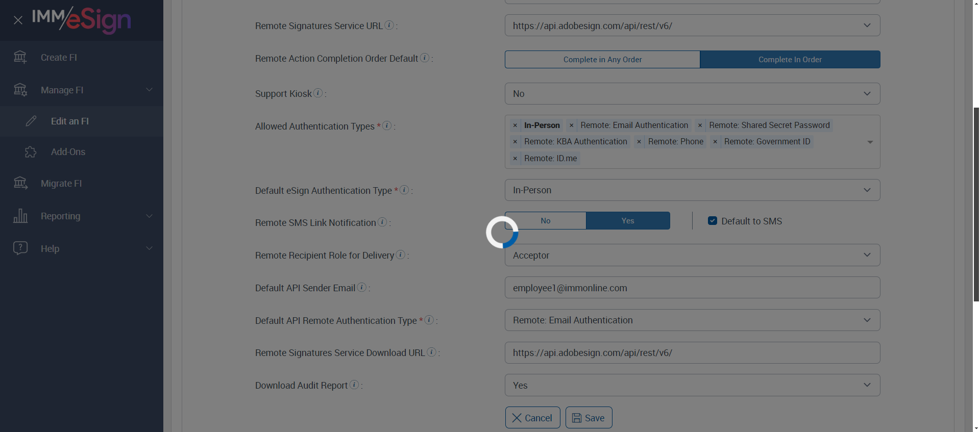980x432 pixels.
Task: Click the Edit an FI pencil icon
Action: pyautogui.click(x=31, y=121)
